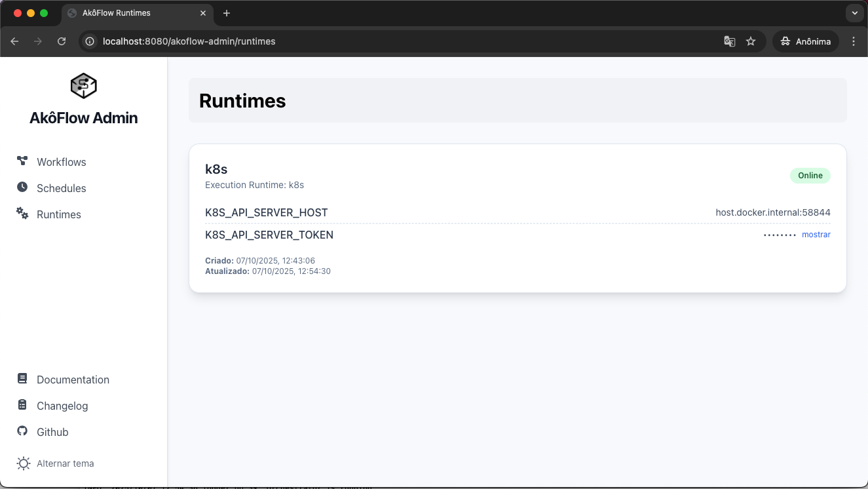This screenshot has width=868, height=489.
Task: Open the Chrome three-dot menu
Action: (853, 41)
